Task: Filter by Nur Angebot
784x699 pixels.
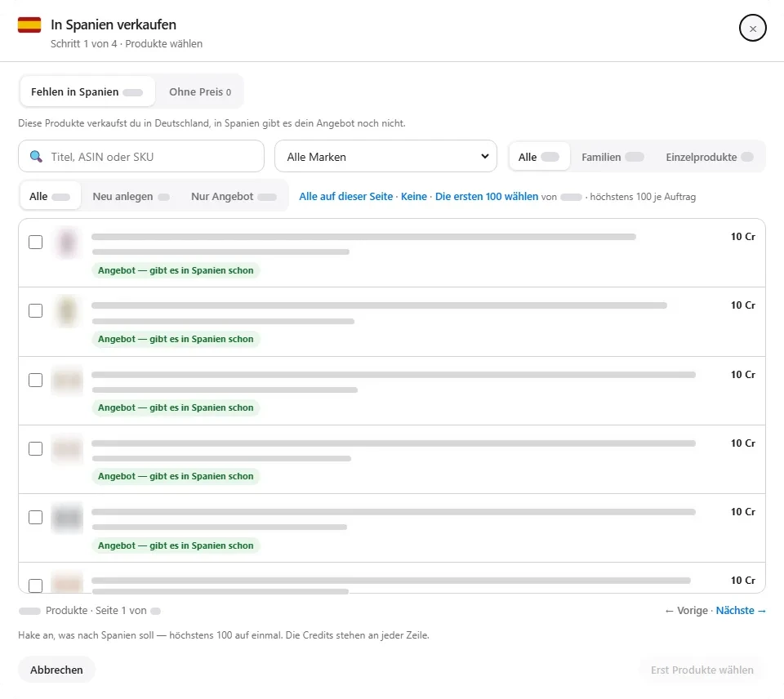Action: (x=234, y=197)
